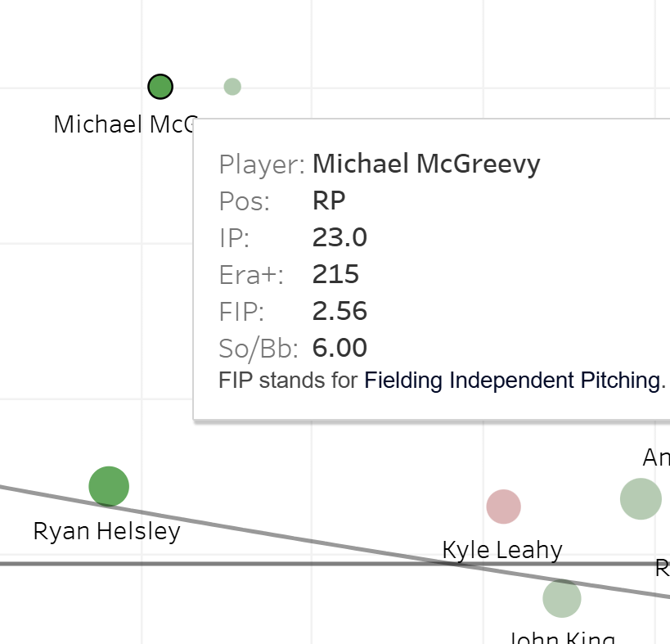The image size is (670, 644).
Task: Click the Era+ value 215 in tooltip
Action: pyautogui.click(x=335, y=274)
